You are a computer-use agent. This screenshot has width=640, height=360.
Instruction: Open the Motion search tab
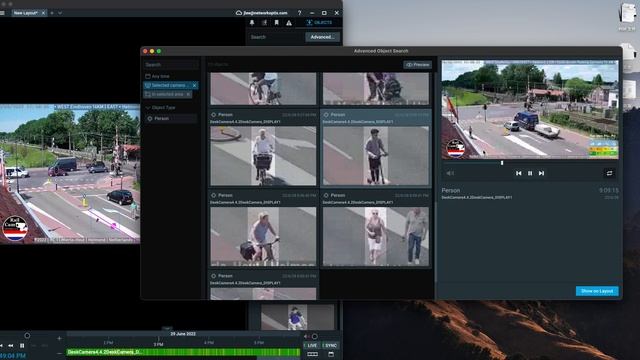264,23
